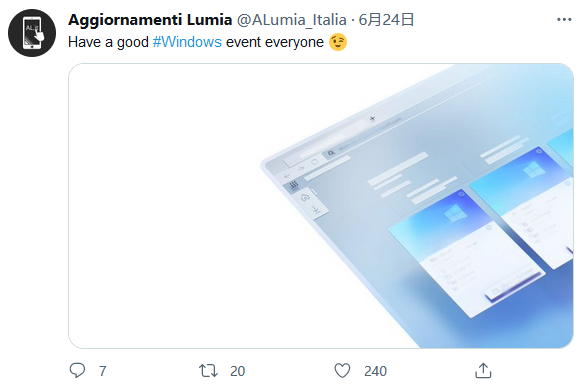Click the reply count 7

click(x=103, y=371)
